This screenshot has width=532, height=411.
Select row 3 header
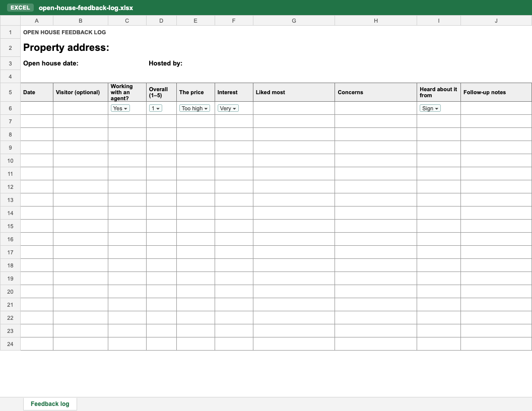point(10,63)
